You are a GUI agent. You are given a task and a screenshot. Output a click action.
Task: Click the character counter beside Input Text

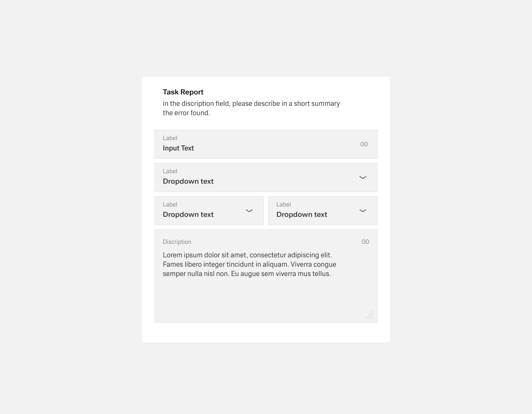coord(364,144)
